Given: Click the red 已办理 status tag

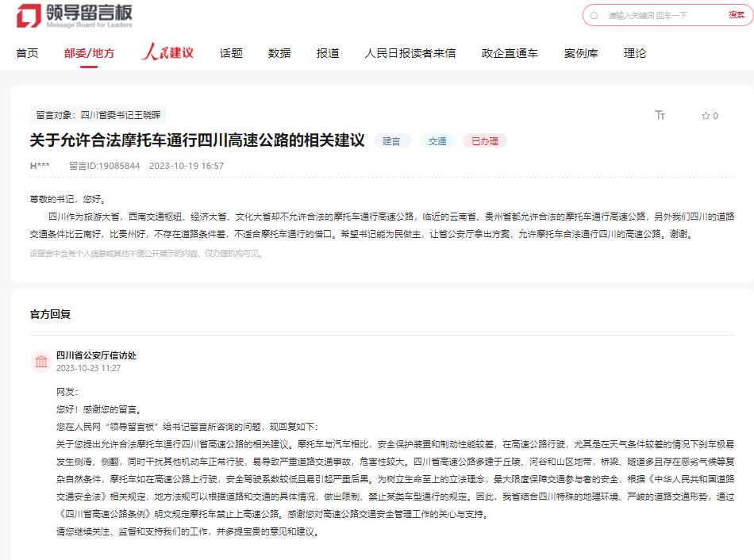Looking at the screenshot, I should pyautogui.click(x=484, y=140).
